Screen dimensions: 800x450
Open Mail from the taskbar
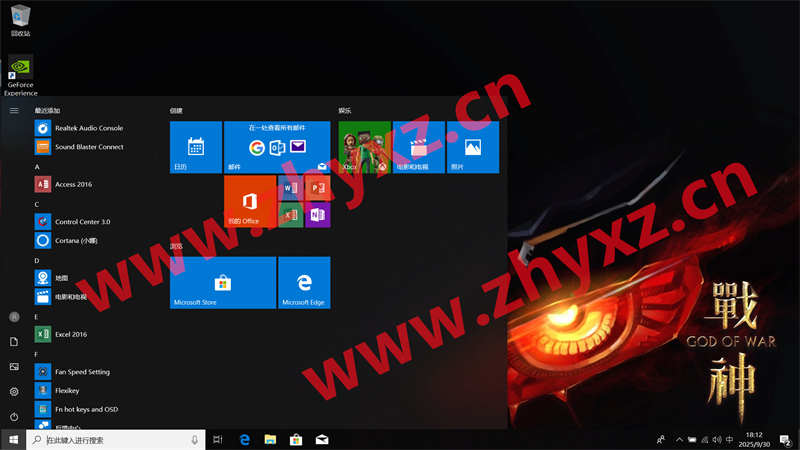pyautogui.click(x=322, y=439)
